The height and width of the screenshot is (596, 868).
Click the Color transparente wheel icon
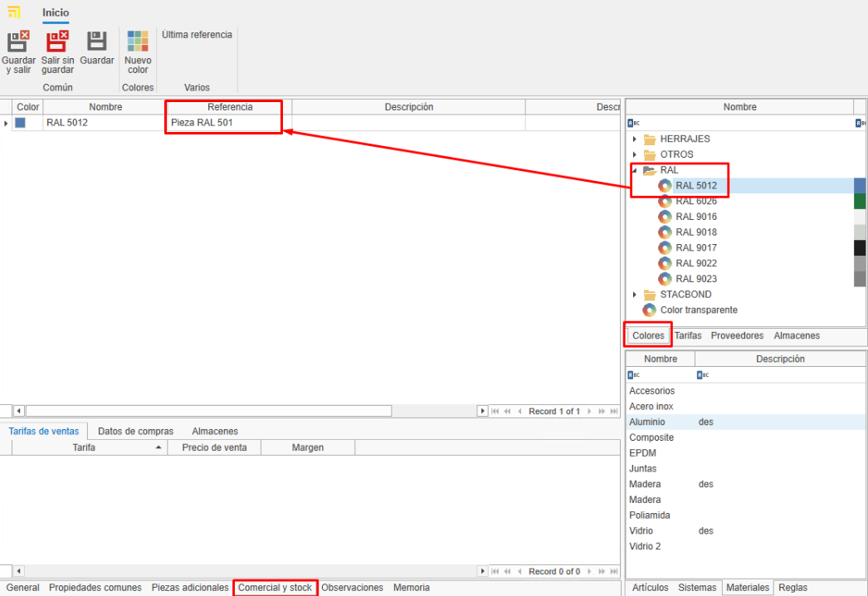[x=649, y=310]
